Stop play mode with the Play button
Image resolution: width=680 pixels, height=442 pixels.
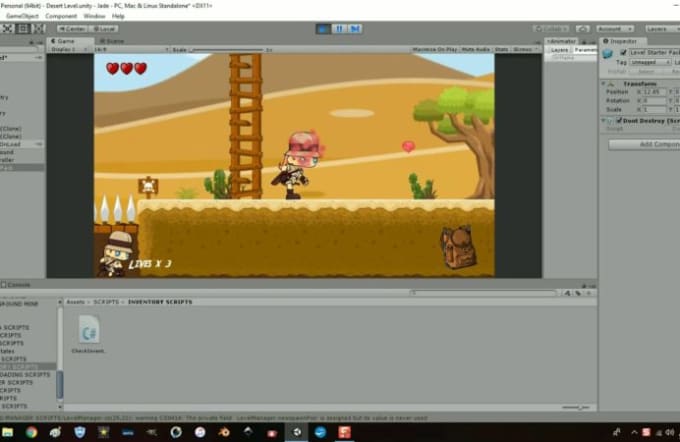click(323, 29)
